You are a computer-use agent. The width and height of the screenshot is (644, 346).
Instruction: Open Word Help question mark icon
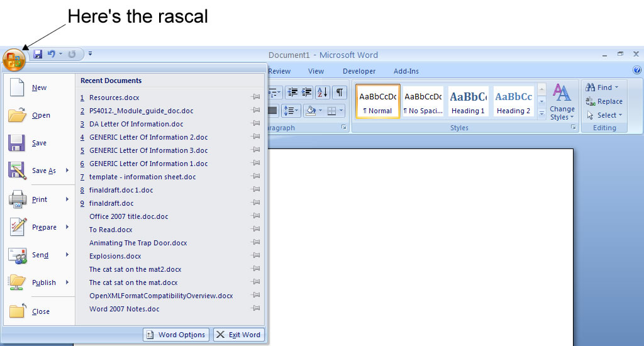637,70
